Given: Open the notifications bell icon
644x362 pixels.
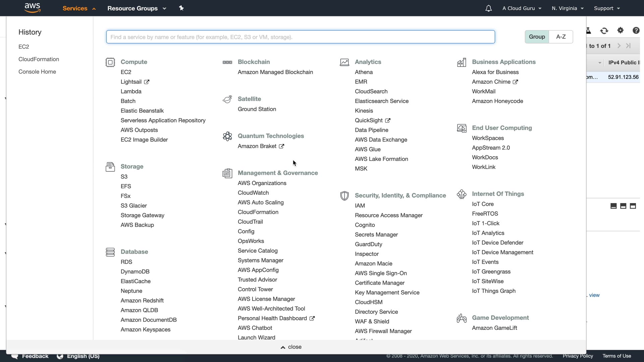Looking at the screenshot, I should click(488, 8).
